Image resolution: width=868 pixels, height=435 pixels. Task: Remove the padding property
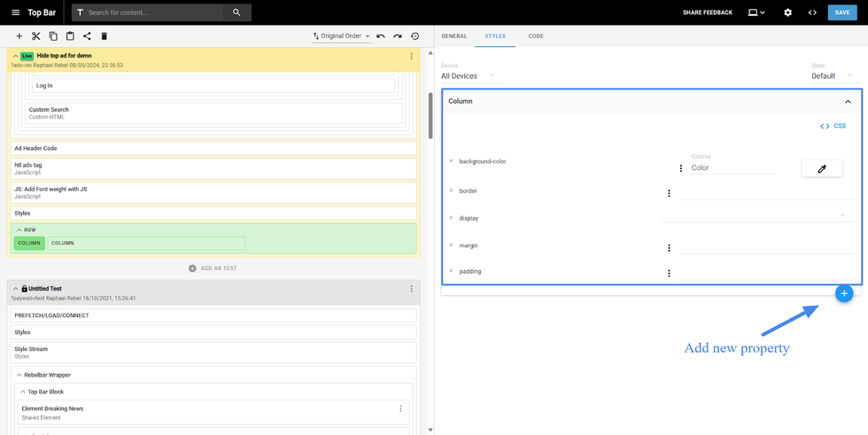click(451, 271)
